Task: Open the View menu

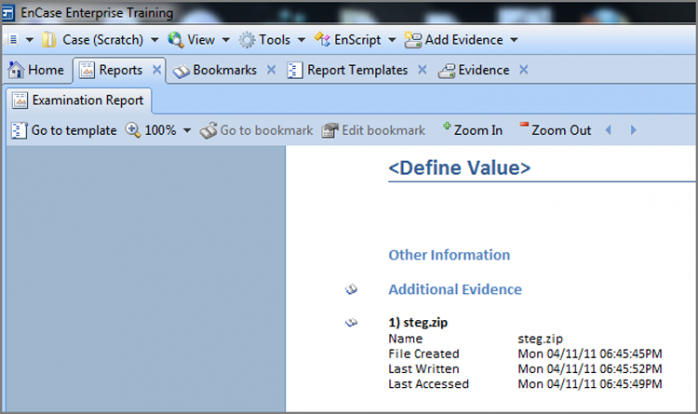Action: pos(201,40)
